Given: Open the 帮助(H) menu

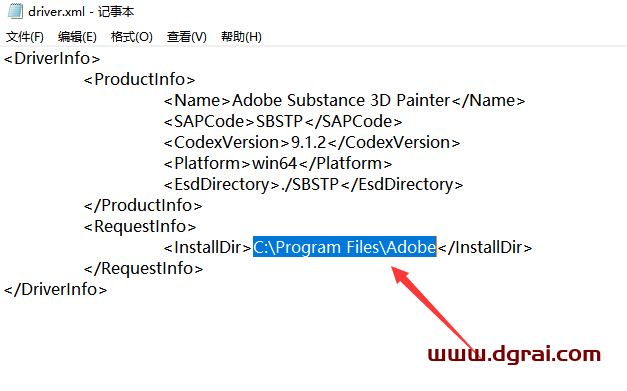Looking at the screenshot, I should 242,37.
